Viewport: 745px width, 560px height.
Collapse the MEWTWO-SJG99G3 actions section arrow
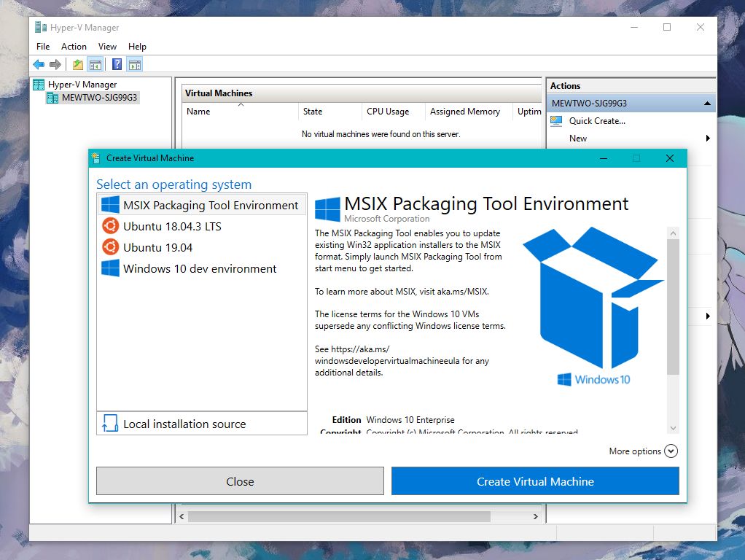707,104
